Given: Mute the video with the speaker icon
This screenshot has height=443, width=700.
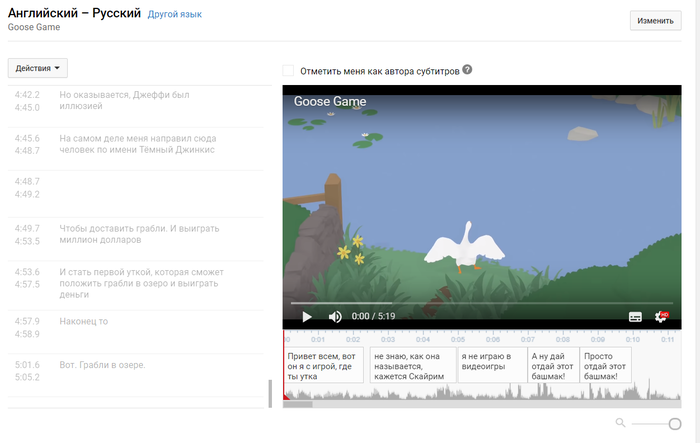Looking at the screenshot, I should click(x=335, y=316).
